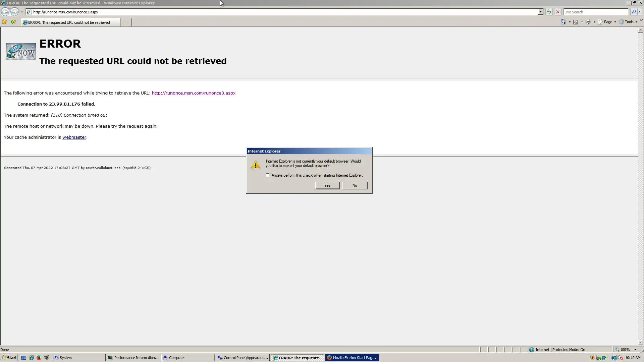Open the zoom level dropdown arrow
The width and height of the screenshot is (644, 362).
[x=635, y=350]
